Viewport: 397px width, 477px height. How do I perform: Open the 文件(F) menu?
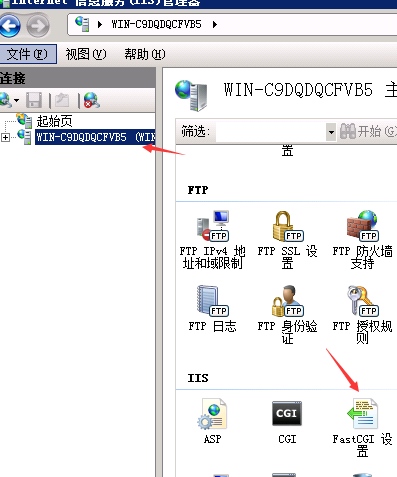click(27, 54)
